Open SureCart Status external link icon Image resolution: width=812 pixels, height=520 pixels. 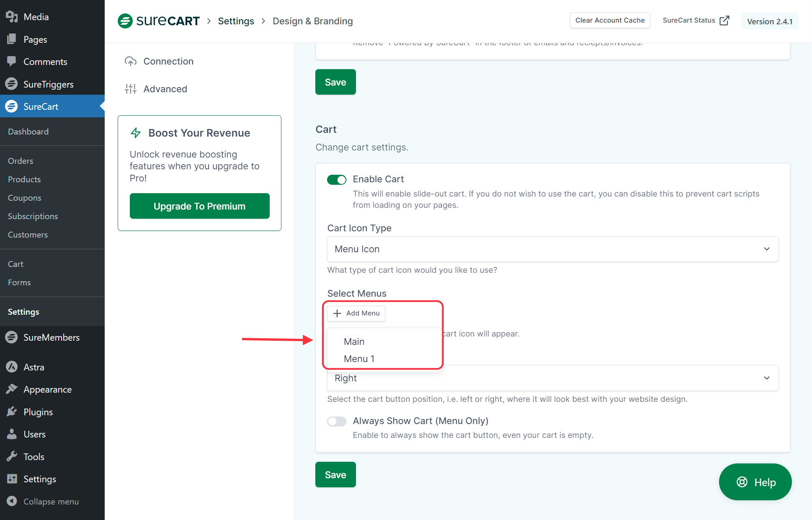pyautogui.click(x=724, y=21)
